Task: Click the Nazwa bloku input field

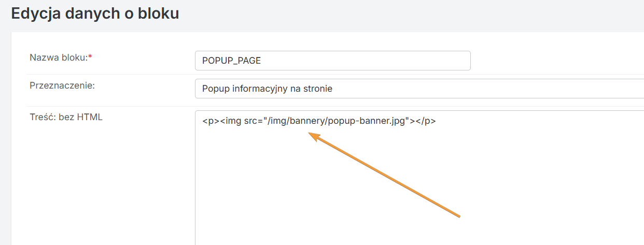Action: (333, 61)
